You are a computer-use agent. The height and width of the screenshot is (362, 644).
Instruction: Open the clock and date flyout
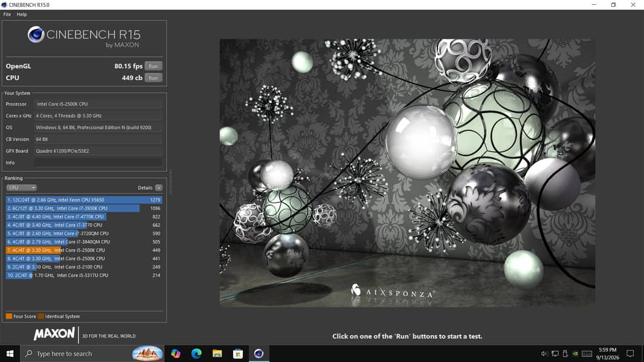[x=607, y=354]
